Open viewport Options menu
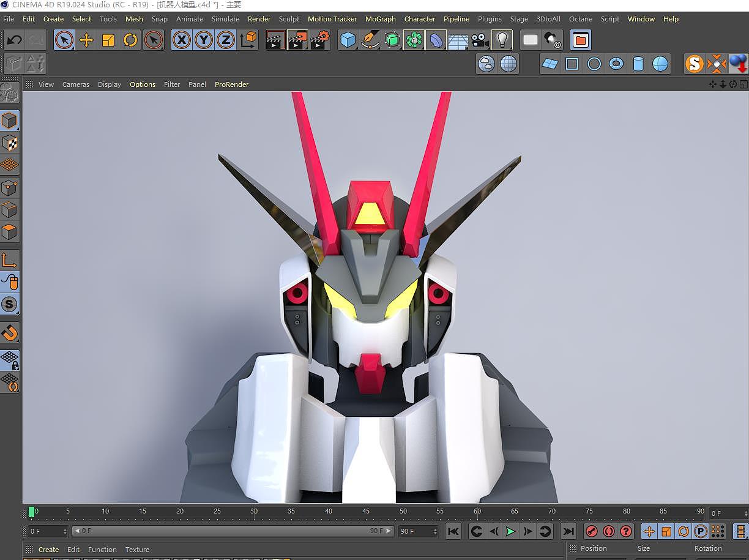Screen dimensions: 749x560 click(143, 84)
